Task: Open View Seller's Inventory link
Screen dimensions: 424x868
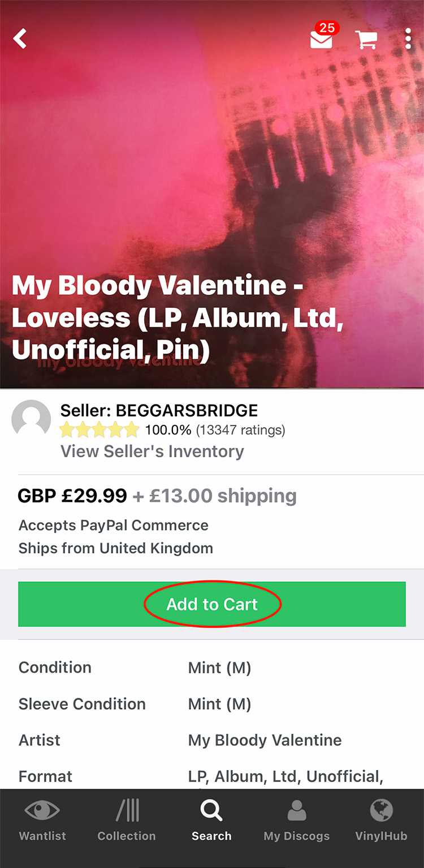Action: click(x=152, y=452)
